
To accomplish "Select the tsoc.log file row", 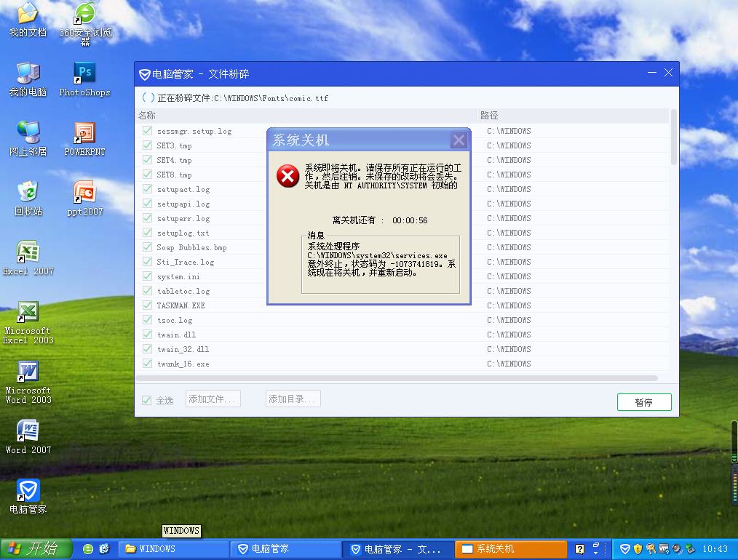I will tap(402, 320).
